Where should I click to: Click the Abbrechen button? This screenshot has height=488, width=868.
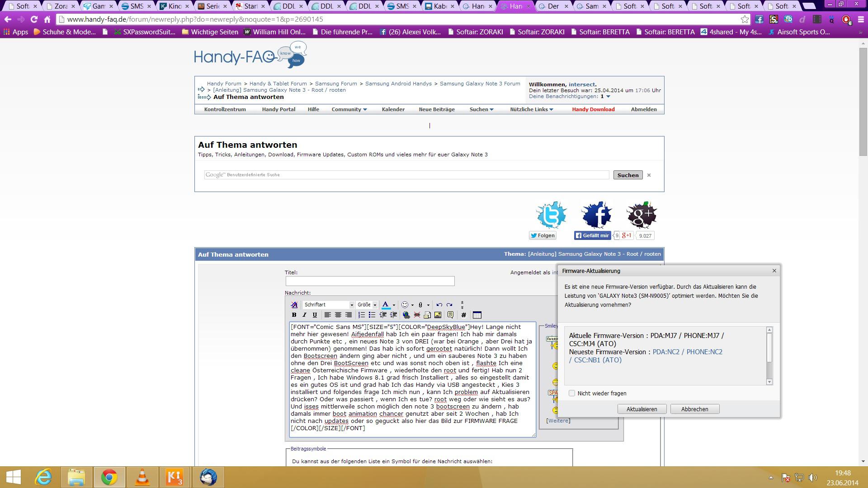coord(694,409)
